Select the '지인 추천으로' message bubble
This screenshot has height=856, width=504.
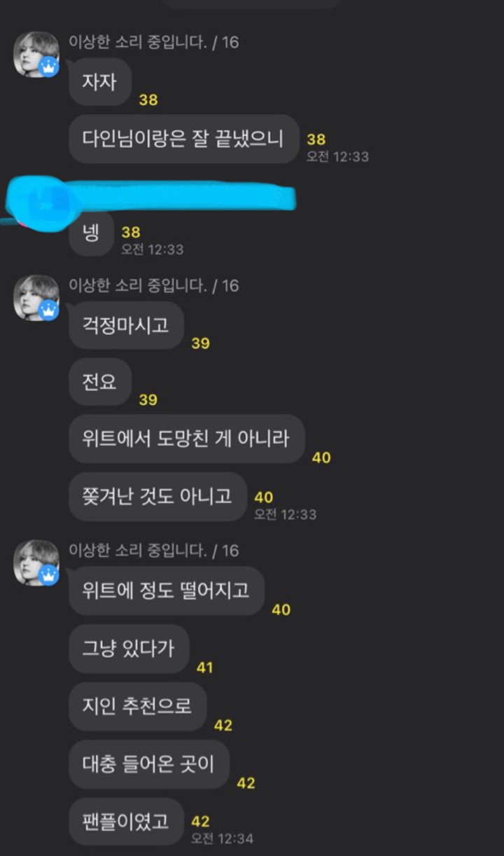tap(138, 706)
